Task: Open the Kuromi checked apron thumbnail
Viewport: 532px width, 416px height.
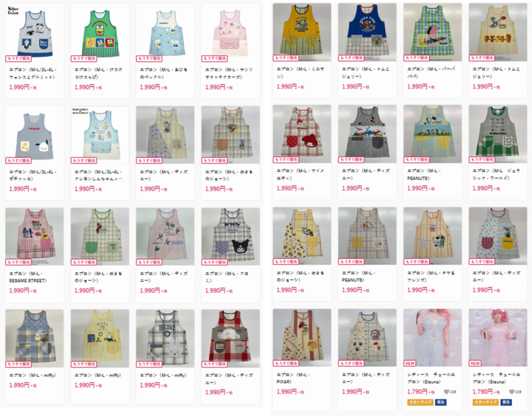Action: pos(230,237)
